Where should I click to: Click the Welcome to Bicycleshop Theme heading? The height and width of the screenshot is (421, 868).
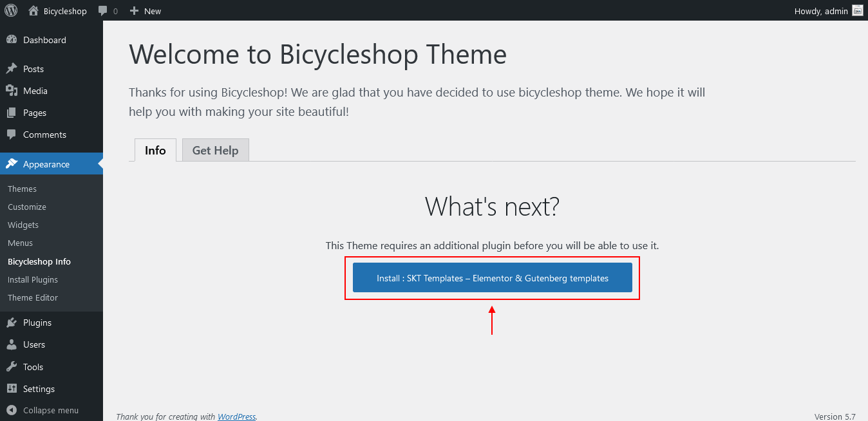[318, 54]
